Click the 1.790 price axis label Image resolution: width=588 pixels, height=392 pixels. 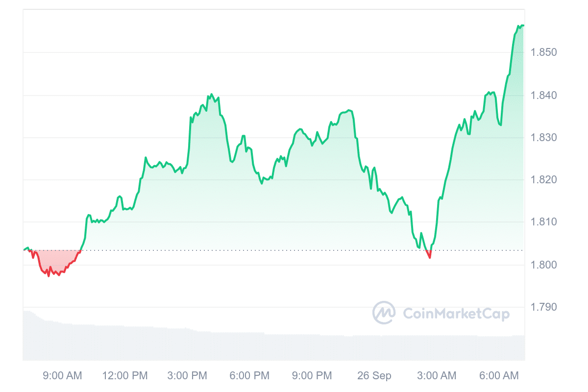pos(545,307)
